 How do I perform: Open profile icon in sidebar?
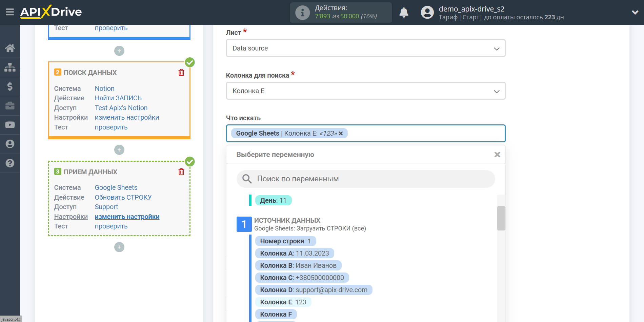(10, 144)
